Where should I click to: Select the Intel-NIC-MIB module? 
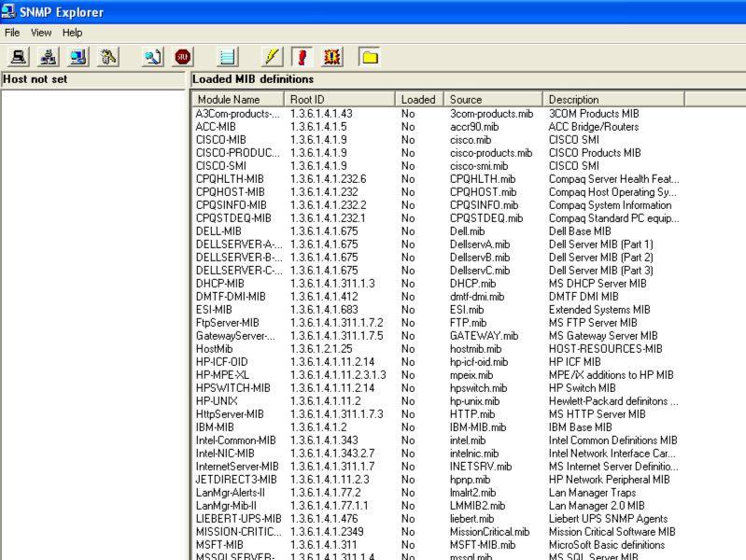pyautogui.click(x=225, y=454)
